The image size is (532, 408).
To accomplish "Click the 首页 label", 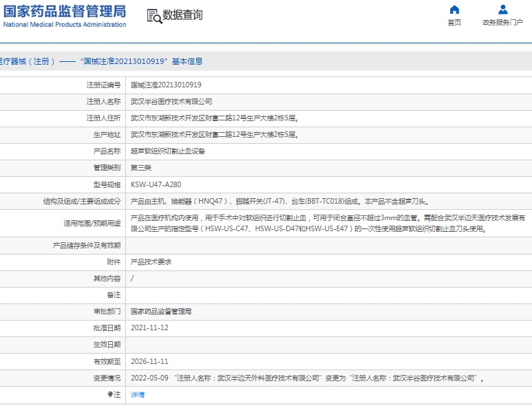I will (454, 23).
